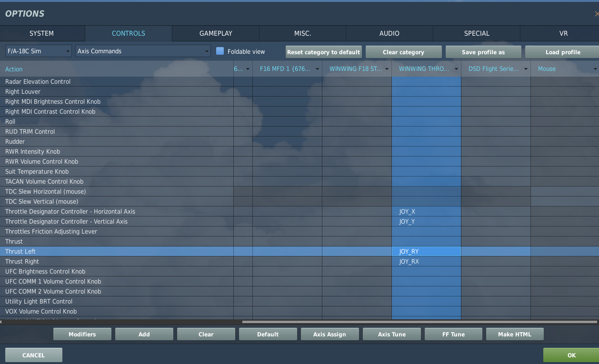
Task: Select TDC Slew Horizontal (mouse) row
Action: pyautogui.click(x=299, y=191)
